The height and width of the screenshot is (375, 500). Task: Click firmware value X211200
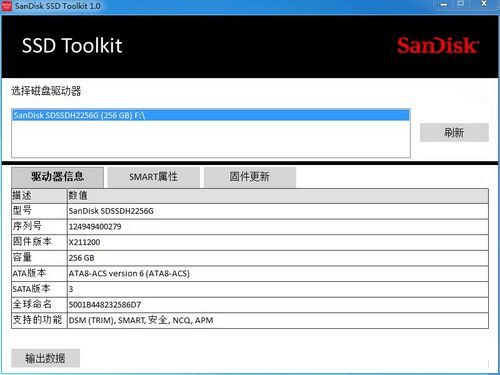[84, 242]
